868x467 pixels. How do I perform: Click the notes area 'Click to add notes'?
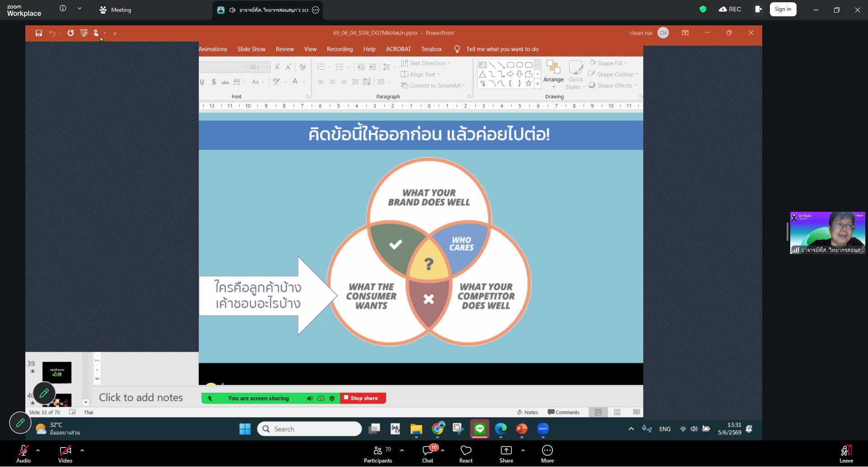(x=141, y=398)
